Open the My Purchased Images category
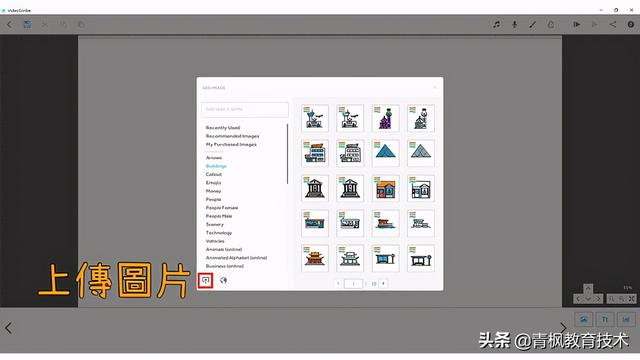Viewport: 640px width, 360px height. (231, 144)
